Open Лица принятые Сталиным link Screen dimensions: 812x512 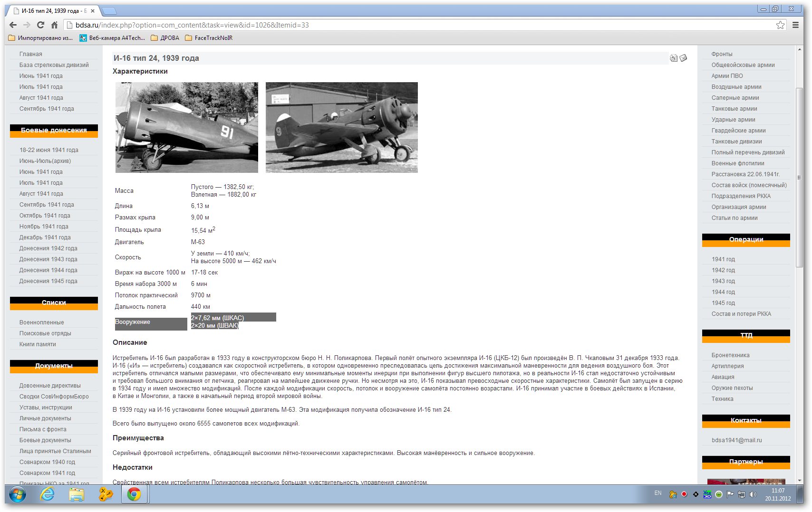pyautogui.click(x=55, y=451)
